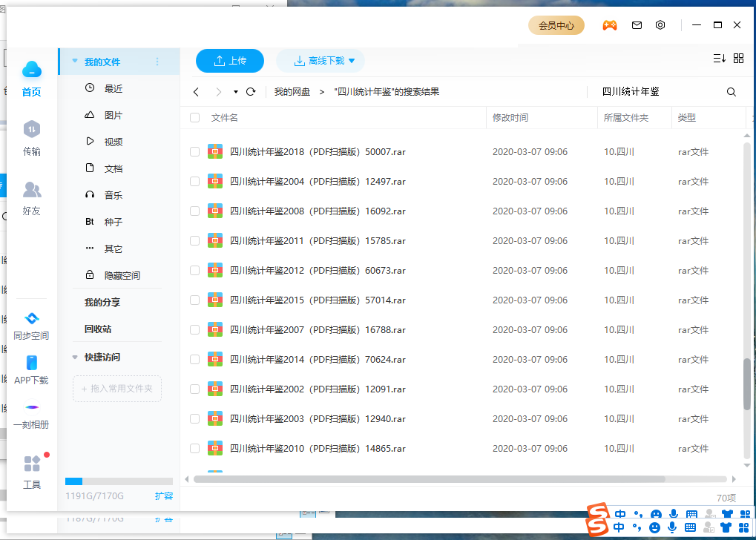Image resolution: width=756 pixels, height=540 pixels.
Task: Check the box for 四川统计年鉴2010
Action: (x=195, y=448)
